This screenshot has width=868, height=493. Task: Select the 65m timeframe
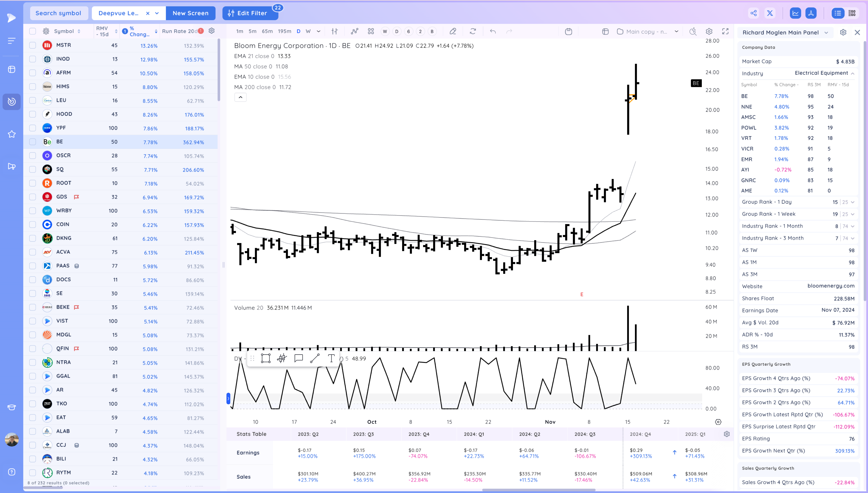[267, 31]
